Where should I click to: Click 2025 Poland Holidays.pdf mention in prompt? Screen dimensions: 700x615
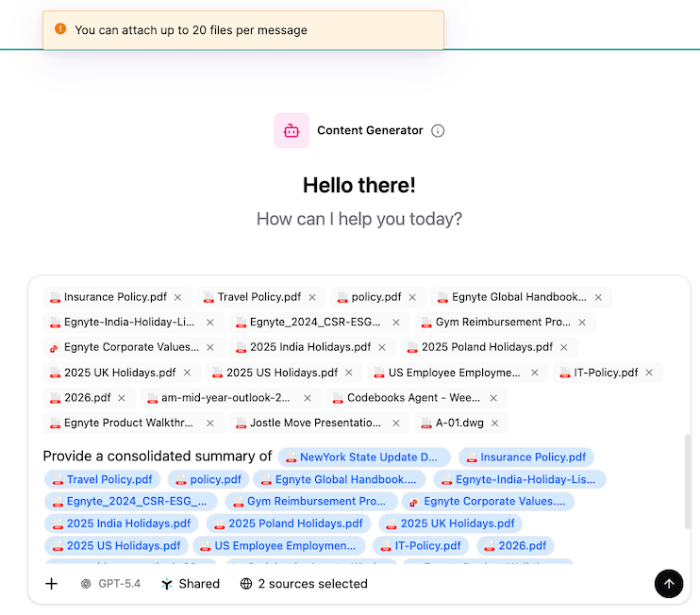(289, 524)
